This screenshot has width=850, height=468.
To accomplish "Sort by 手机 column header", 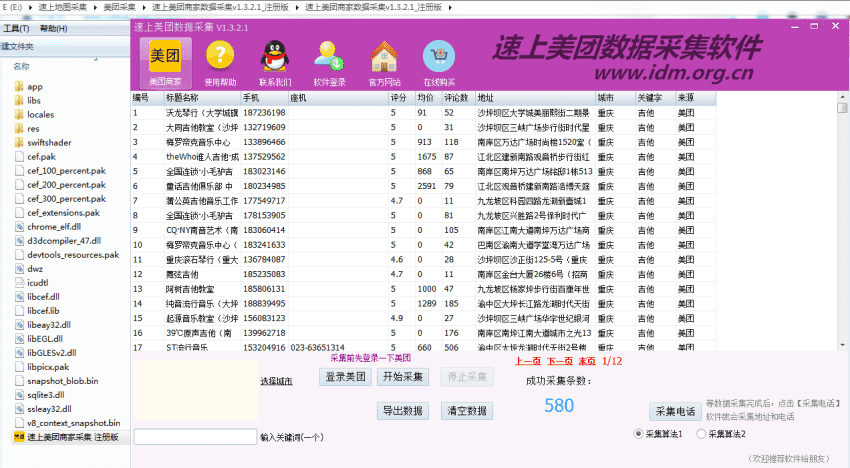I will (265, 98).
